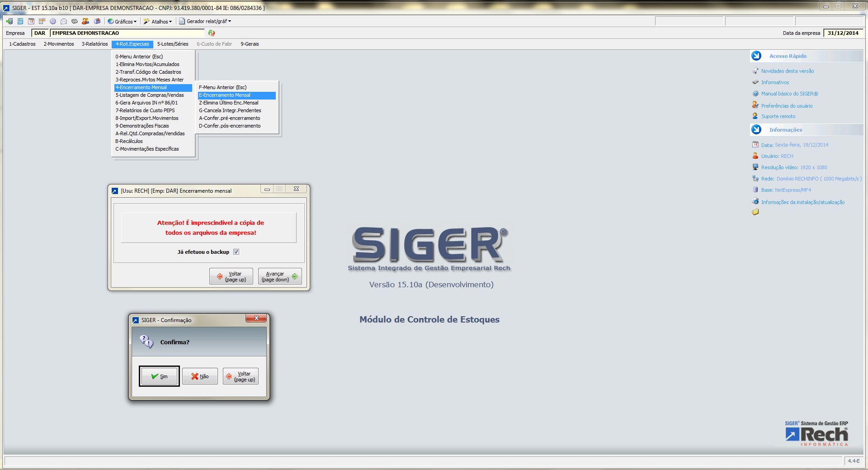Click Avançar (page down) in Encerramento mensal
Screen dimensions: 868x470
[280, 276]
